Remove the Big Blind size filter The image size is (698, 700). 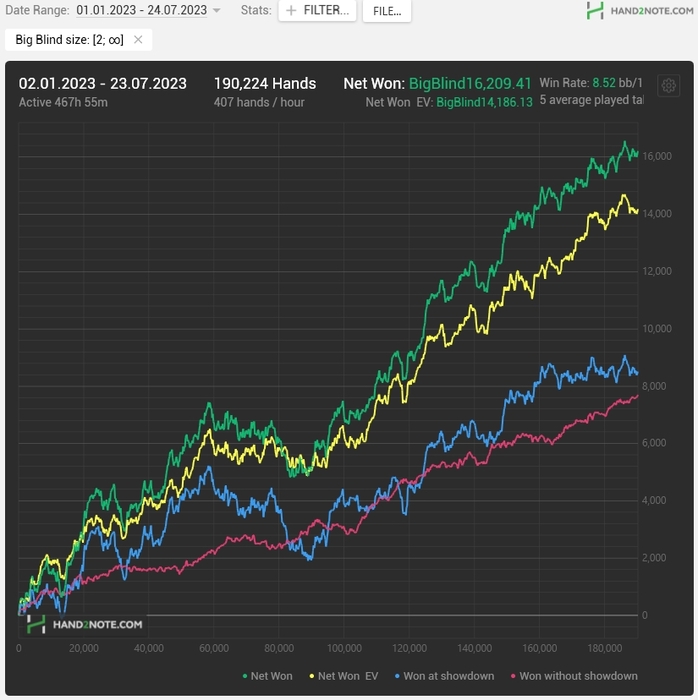[x=138, y=40]
